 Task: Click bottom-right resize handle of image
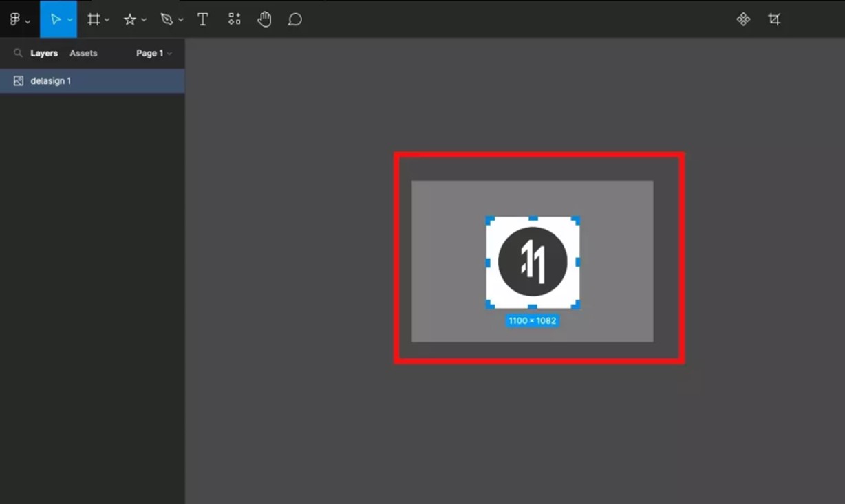(x=576, y=305)
